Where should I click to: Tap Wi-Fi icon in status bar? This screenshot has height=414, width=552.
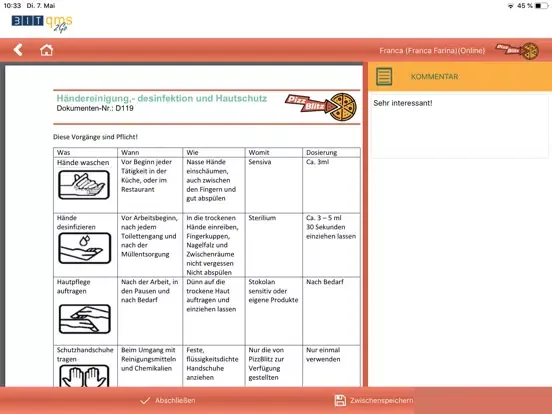[x=510, y=6]
